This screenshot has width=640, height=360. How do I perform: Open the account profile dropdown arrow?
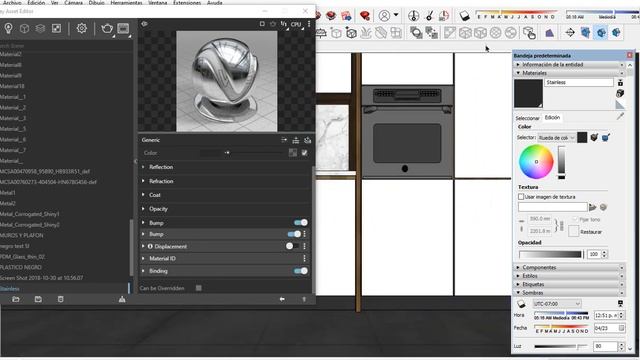[x=396, y=15]
